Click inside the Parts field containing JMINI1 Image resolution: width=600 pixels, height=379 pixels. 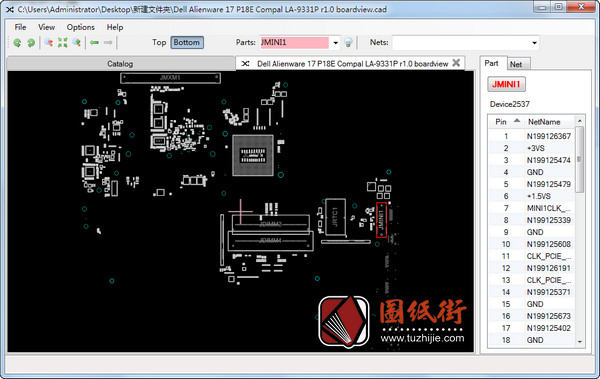click(294, 42)
